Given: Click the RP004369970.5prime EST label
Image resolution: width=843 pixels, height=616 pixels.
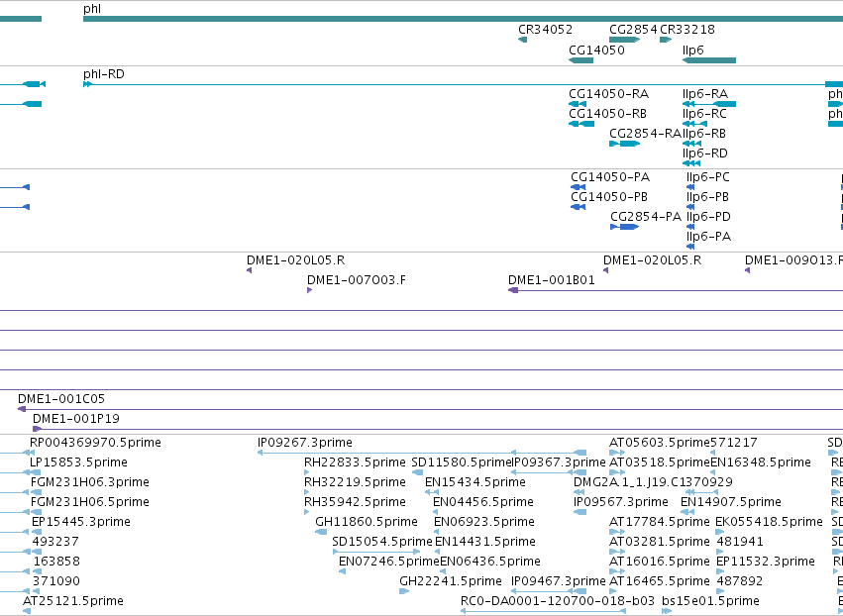Looking at the screenshot, I should coord(95,443).
